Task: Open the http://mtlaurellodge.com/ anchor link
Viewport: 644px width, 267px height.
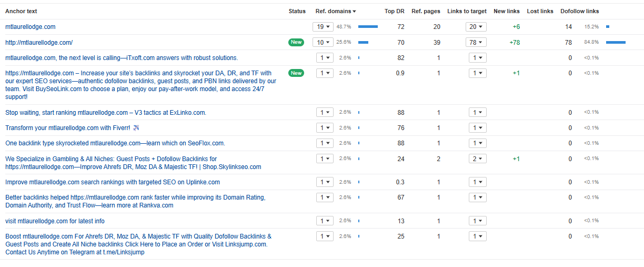Action: point(39,42)
